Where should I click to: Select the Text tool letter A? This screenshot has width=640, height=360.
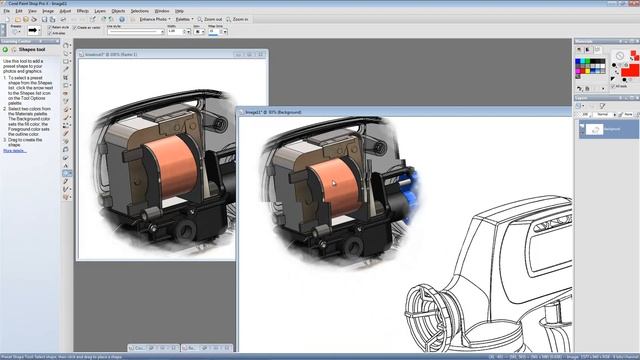pos(66,166)
